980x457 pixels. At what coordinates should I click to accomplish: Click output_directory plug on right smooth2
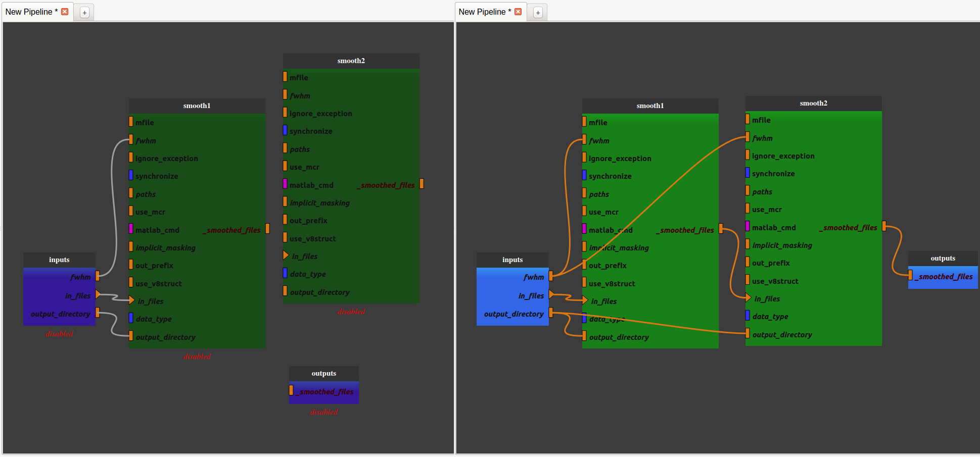tap(748, 333)
